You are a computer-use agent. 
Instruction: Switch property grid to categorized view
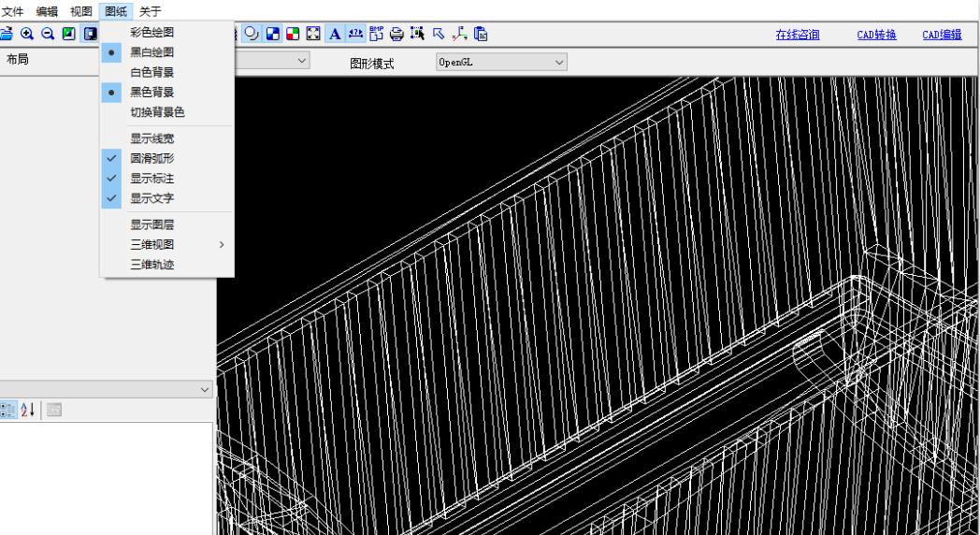coord(7,410)
